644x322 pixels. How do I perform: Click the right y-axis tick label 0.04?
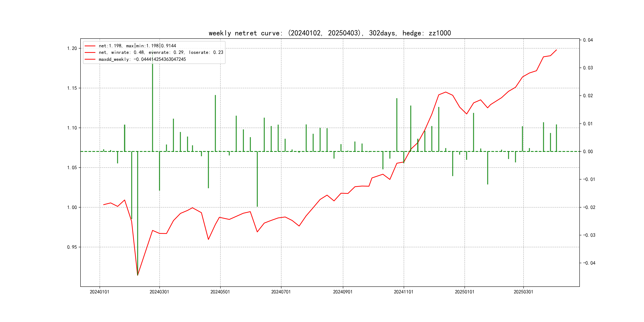[588, 40]
